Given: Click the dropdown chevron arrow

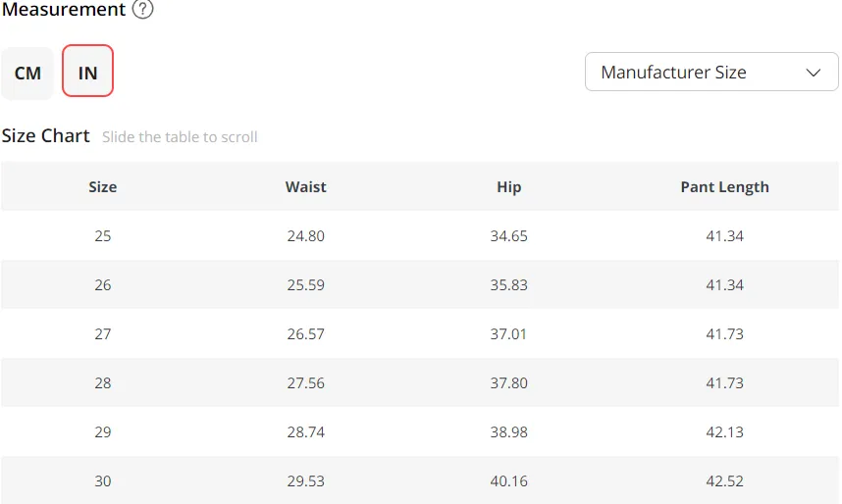Looking at the screenshot, I should pos(813,73).
